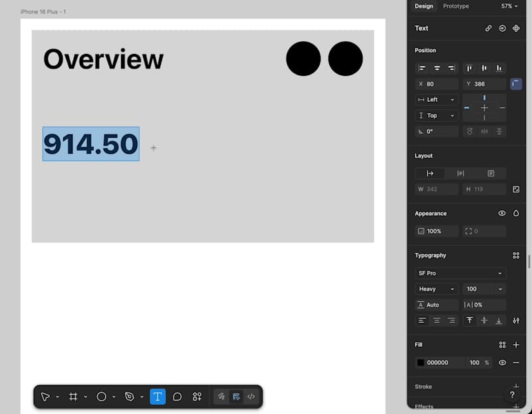Open the Top vertical constraint dropdown
The width and height of the screenshot is (532, 414).
(x=437, y=115)
